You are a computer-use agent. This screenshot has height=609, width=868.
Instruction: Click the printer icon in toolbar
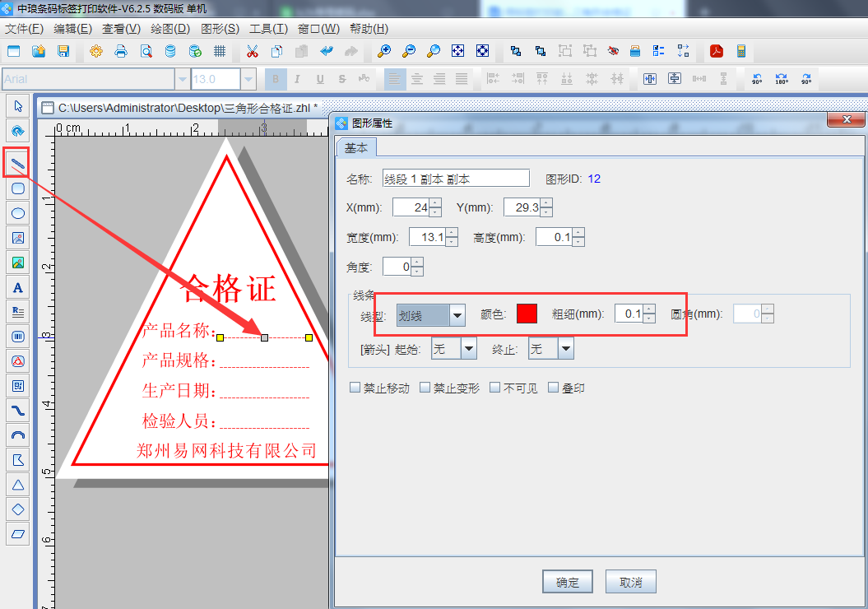(x=121, y=52)
